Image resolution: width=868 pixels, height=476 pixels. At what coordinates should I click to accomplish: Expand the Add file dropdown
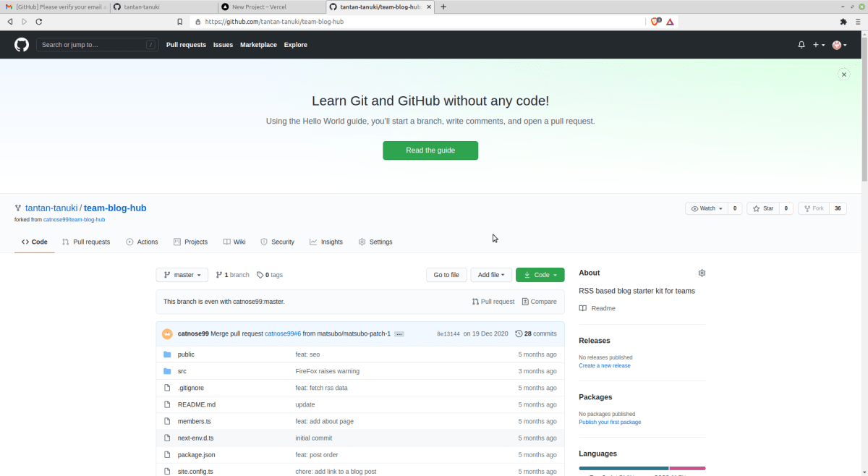coord(492,275)
